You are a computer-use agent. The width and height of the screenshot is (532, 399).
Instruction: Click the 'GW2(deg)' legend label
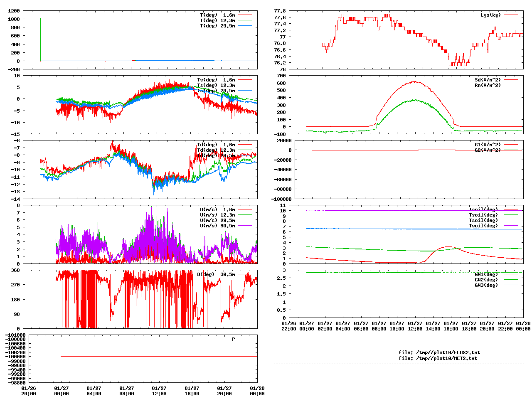coord(486,280)
